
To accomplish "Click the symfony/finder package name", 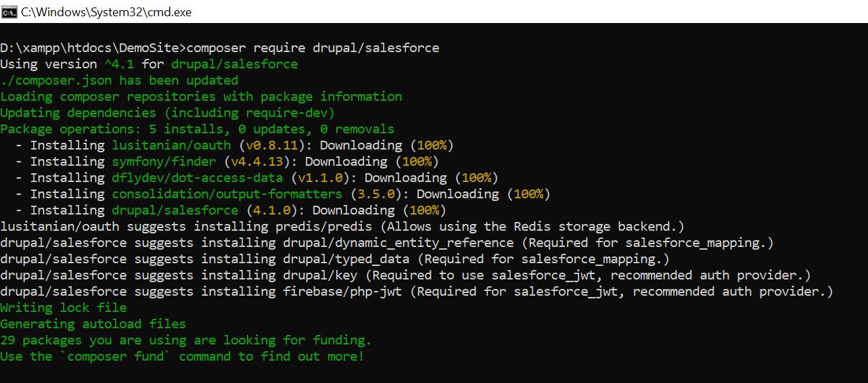I will click(x=164, y=162).
